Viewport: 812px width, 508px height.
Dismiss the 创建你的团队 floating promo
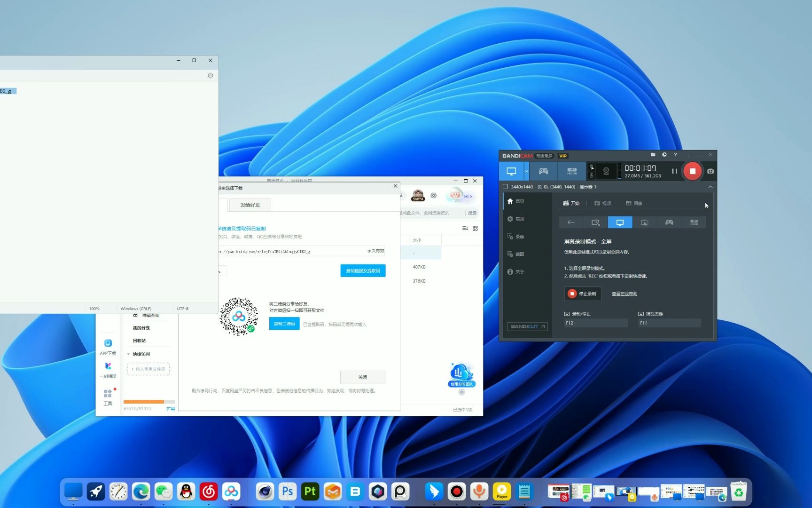[461, 392]
